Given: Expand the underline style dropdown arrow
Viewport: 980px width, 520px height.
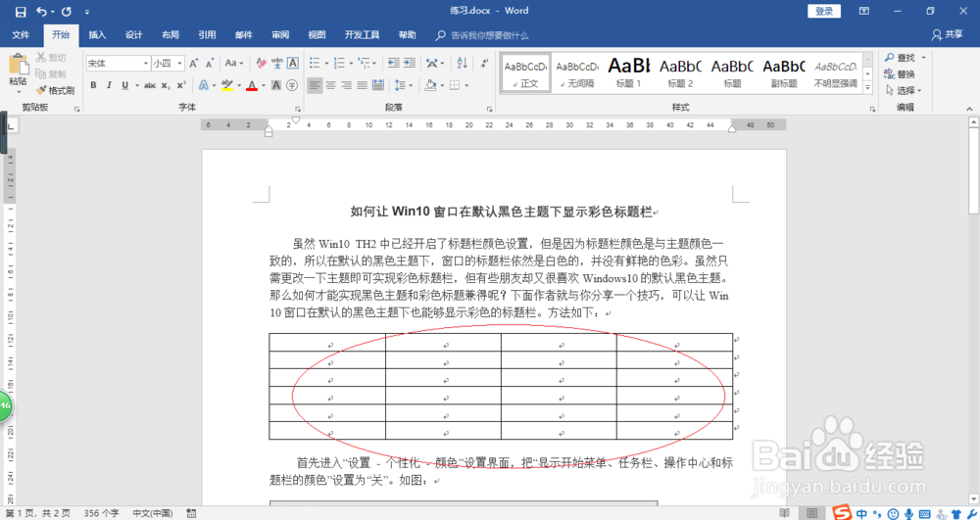Looking at the screenshot, I should (136, 85).
